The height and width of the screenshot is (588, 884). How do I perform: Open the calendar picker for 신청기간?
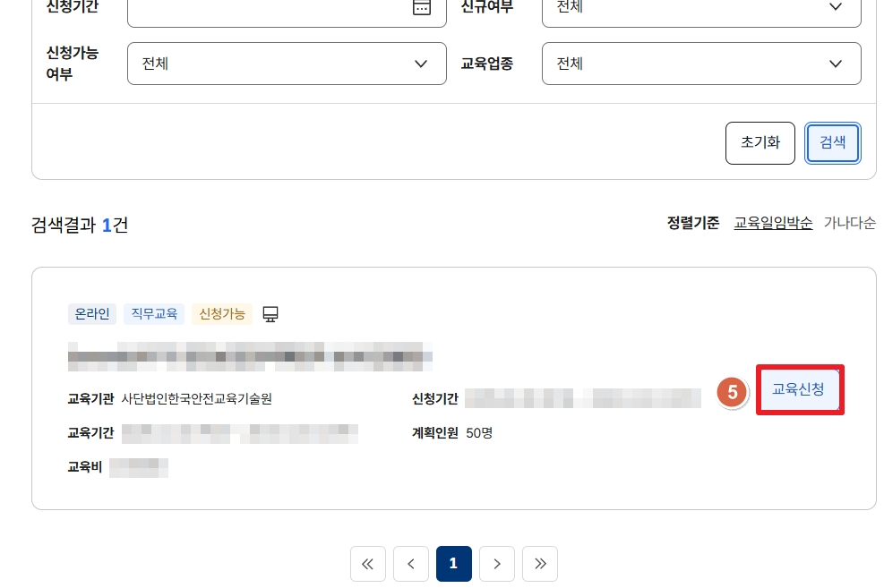pyautogui.click(x=421, y=7)
